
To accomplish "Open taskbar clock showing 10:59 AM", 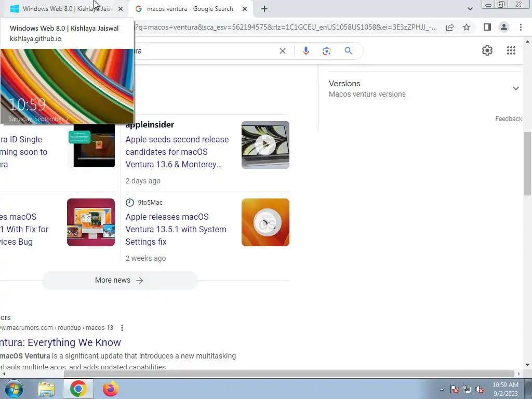I will pyautogui.click(x=505, y=389).
